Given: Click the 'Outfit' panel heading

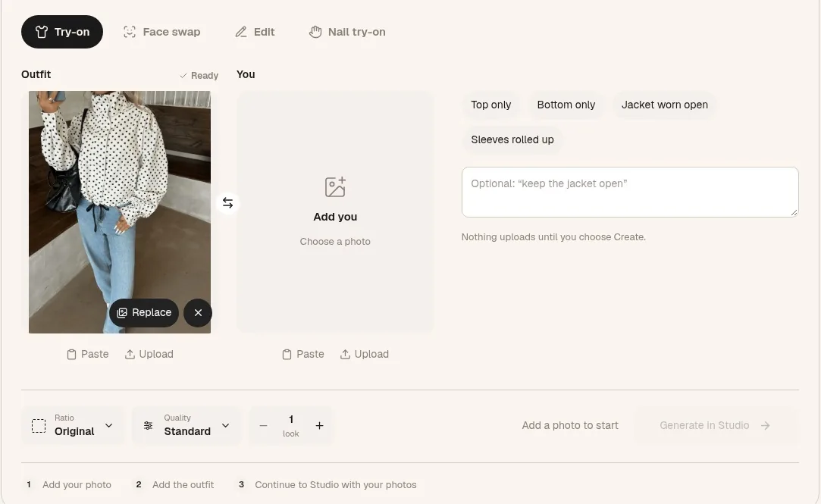Looking at the screenshot, I should click(36, 74).
